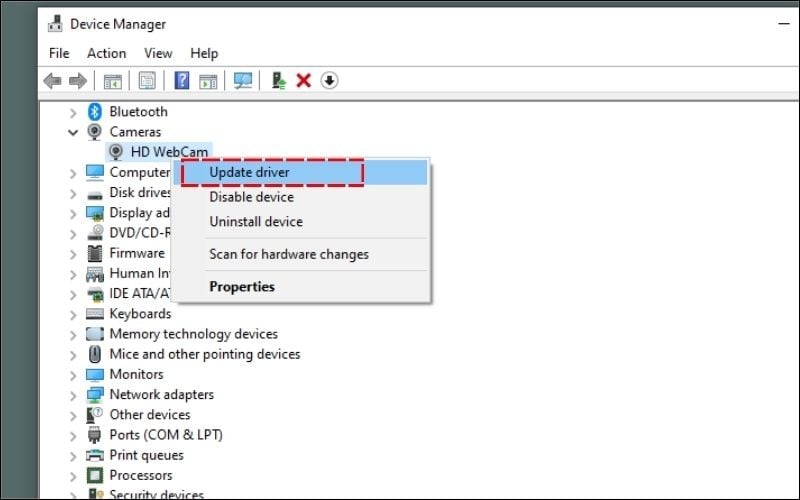Screen dimensions: 800x500
Task: Expand the Other devices chevron
Action: 73,416
